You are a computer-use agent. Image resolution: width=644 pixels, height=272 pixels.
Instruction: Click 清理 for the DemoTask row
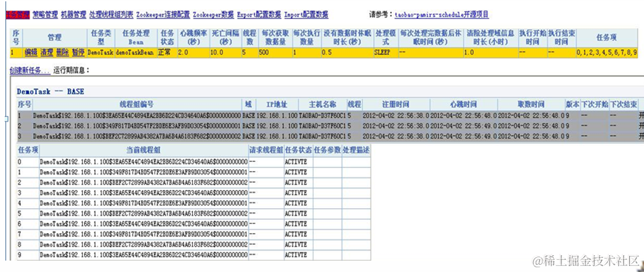[x=46, y=52]
